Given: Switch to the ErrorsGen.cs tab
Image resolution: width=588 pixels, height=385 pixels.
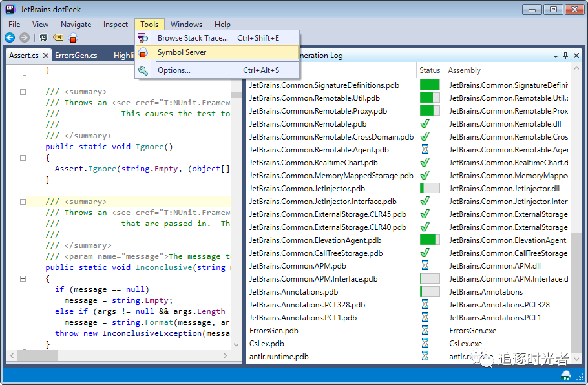Looking at the screenshot, I should point(76,56).
